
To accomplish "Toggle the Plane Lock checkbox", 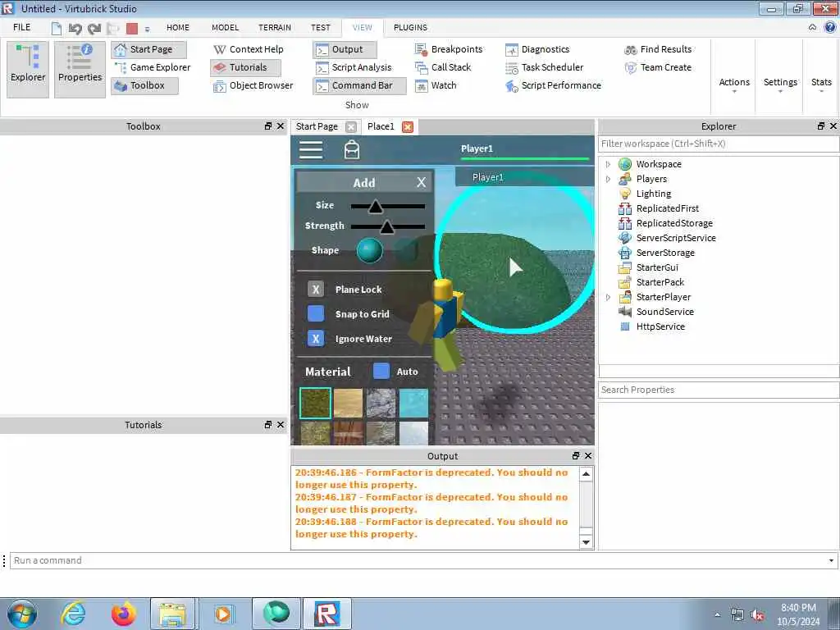I will coord(316,290).
